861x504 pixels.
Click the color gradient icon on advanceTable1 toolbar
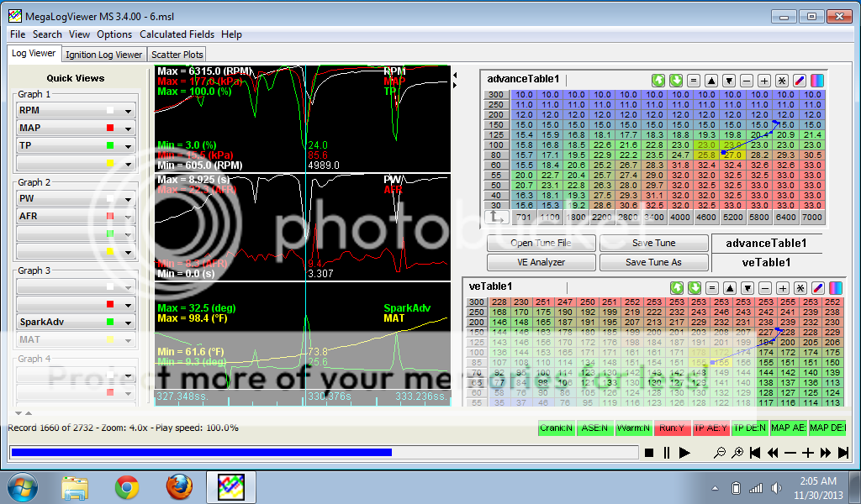tap(816, 81)
